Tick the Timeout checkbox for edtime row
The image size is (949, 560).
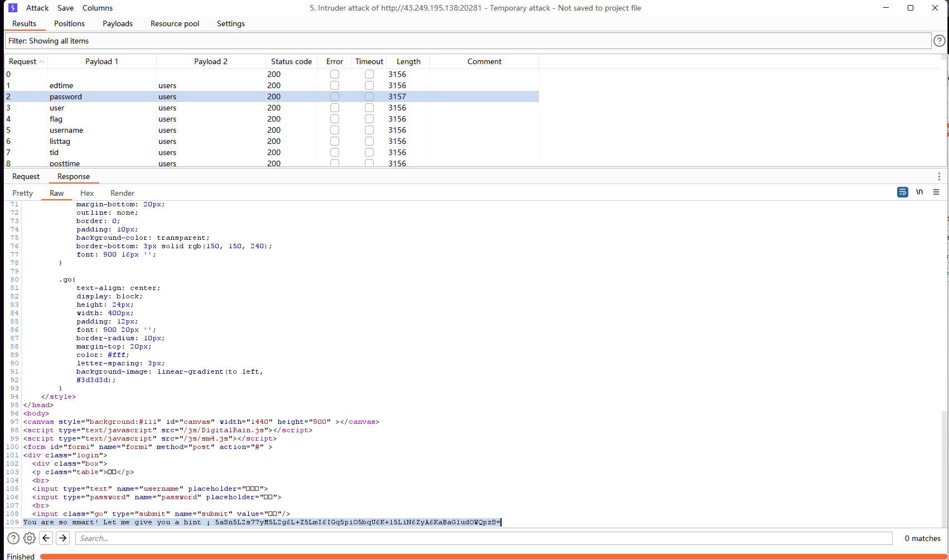coord(369,85)
